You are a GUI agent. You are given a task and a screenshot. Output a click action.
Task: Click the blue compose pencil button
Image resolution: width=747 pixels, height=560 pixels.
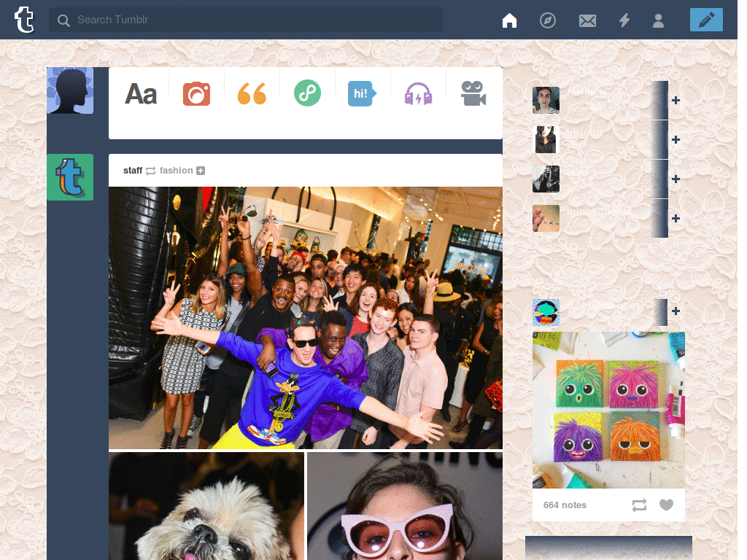coord(706,20)
